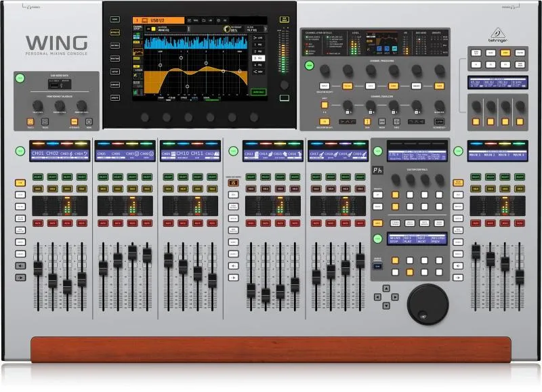This screenshot has height=392, width=542.
Task: Click the left-pointing layer arrow beside CH13 fader
Action: click(x=233, y=265)
